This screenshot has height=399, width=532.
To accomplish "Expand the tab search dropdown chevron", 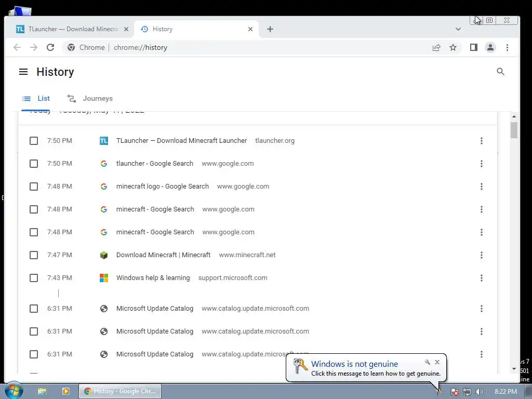I will click(458, 29).
